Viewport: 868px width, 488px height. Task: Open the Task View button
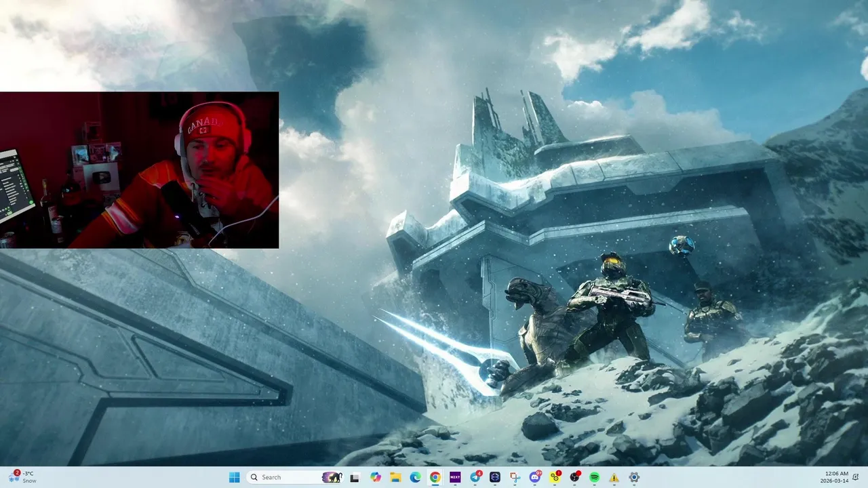click(354, 477)
